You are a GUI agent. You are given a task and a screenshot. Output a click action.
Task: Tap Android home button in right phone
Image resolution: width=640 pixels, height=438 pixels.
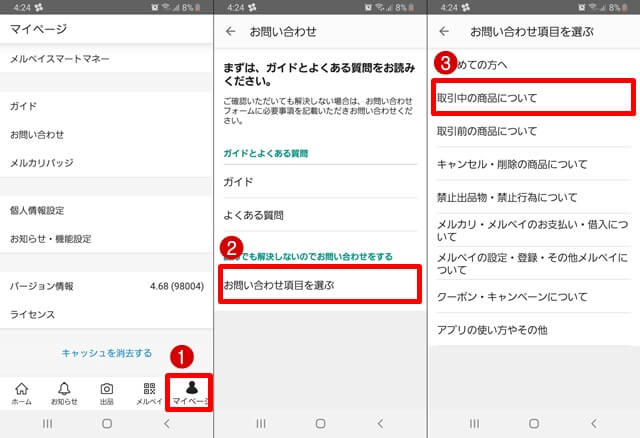534,424
